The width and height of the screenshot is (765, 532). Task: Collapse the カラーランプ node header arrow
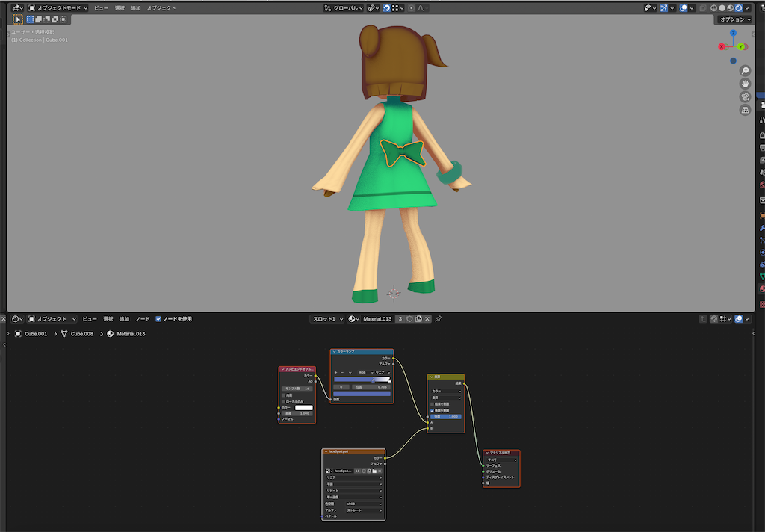334,351
